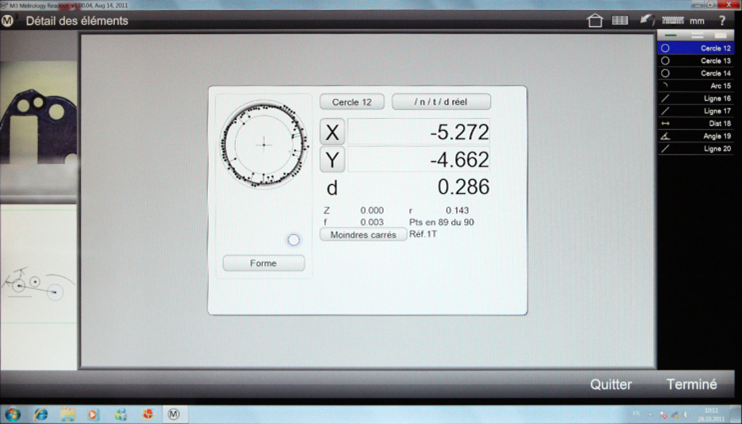Open the Moindres carrés fit type selector
The width and height of the screenshot is (742, 424).
[x=363, y=235]
